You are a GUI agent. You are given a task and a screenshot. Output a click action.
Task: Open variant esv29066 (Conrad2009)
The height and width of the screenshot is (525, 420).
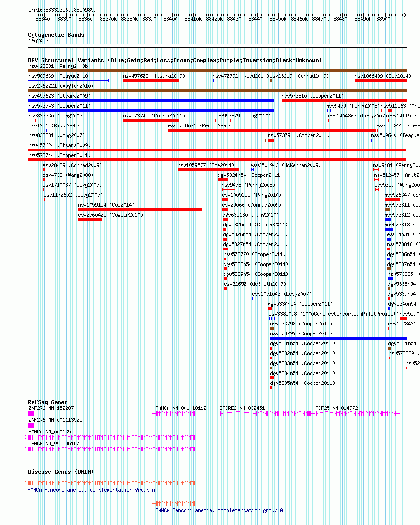[252, 205]
